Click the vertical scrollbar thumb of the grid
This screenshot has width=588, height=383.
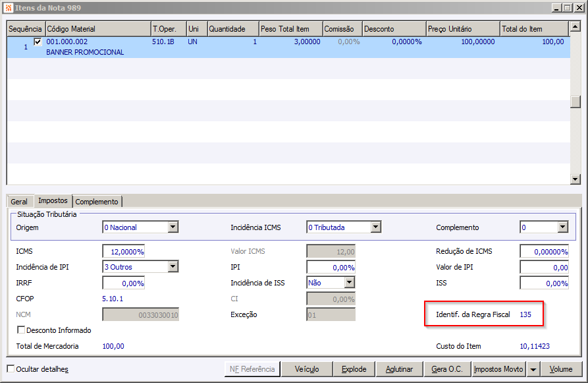[x=575, y=102]
